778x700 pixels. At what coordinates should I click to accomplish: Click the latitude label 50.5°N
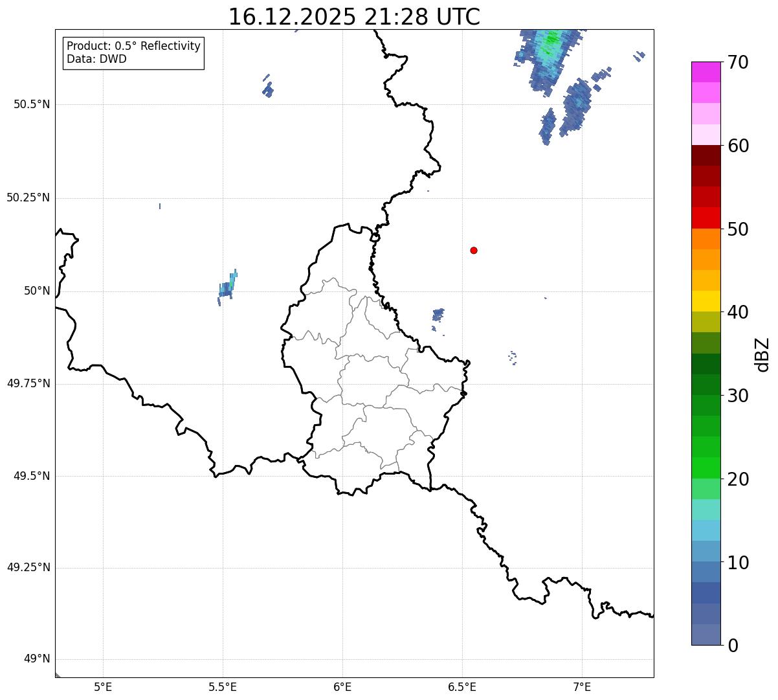tap(32, 104)
